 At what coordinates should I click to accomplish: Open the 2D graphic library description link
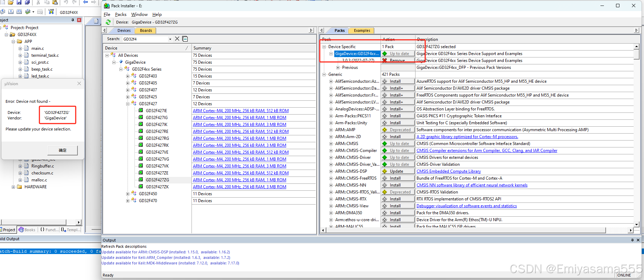(x=467, y=136)
